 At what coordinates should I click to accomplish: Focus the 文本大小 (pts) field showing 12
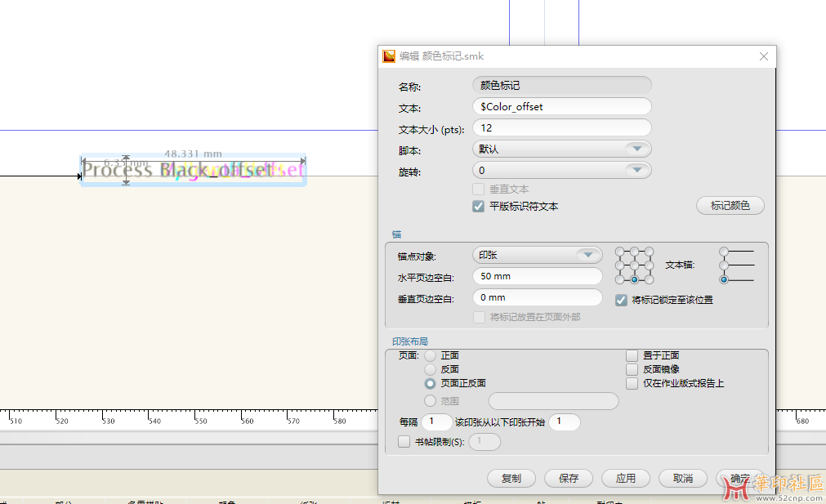point(561,128)
